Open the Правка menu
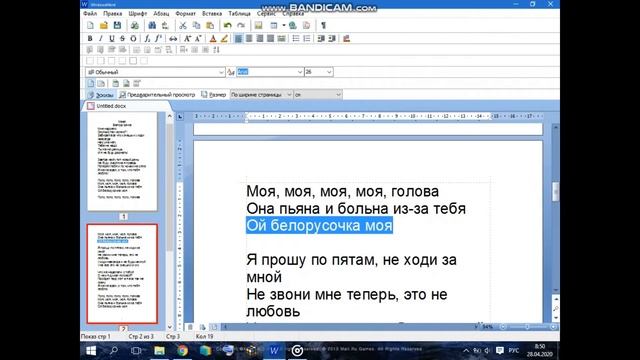This screenshot has height=360, width=640. tap(112, 13)
